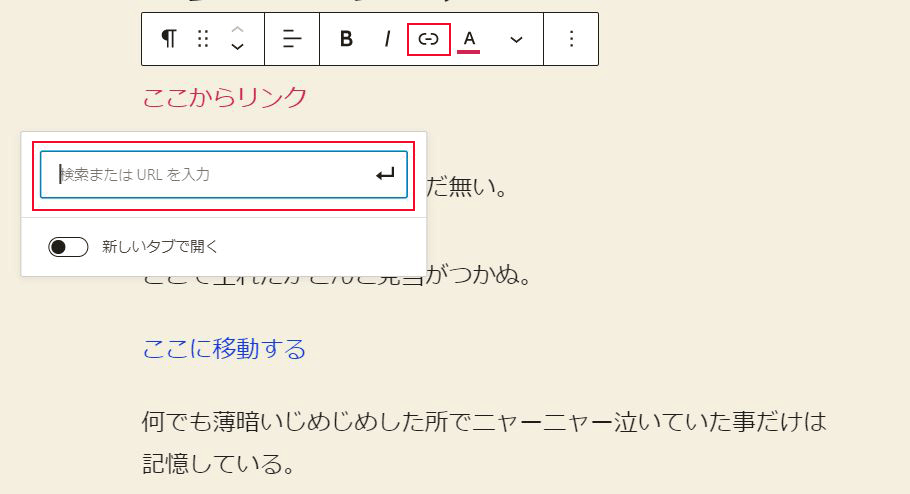The width and height of the screenshot is (910, 494).
Task: Click the blue 'ここに移動する' link
Action: [224, 349]
